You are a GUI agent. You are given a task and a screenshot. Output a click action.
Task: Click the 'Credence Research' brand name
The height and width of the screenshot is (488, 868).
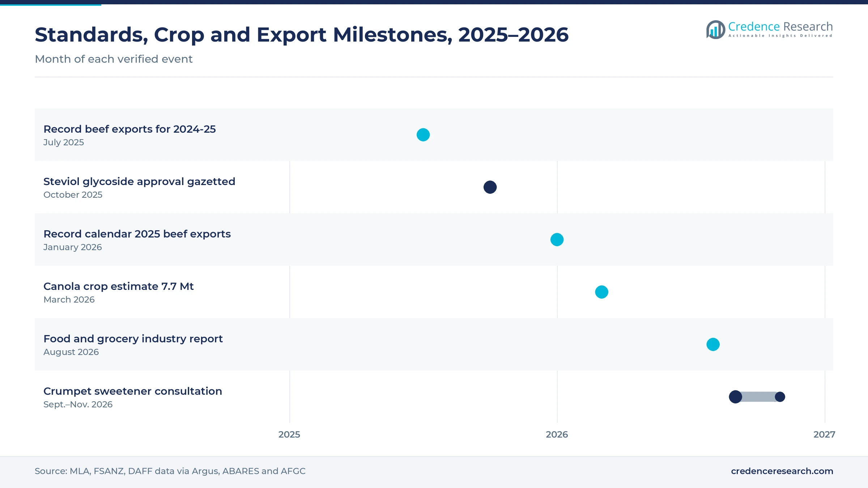(x=780, y=26)
